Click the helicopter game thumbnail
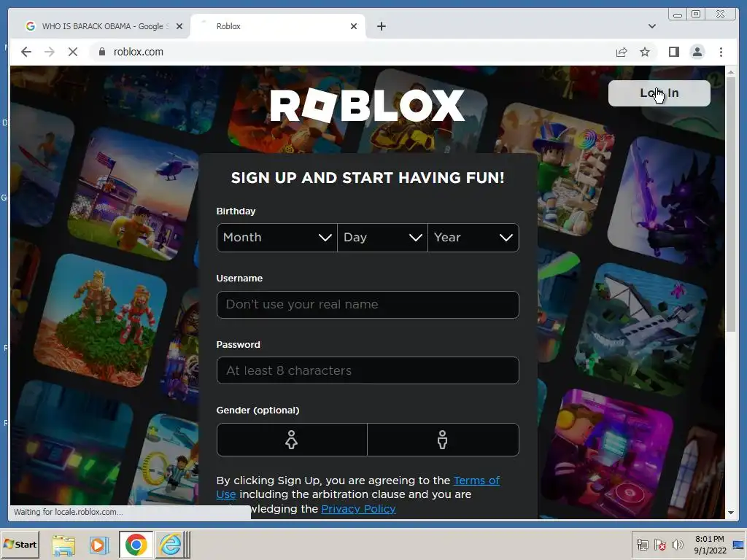This screenshot has height=560, width=747. pyautogui.click(x=133, y=194)
